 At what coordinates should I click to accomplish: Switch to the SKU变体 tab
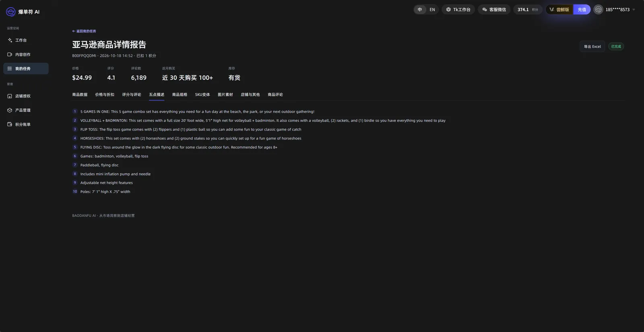point(202,95)
